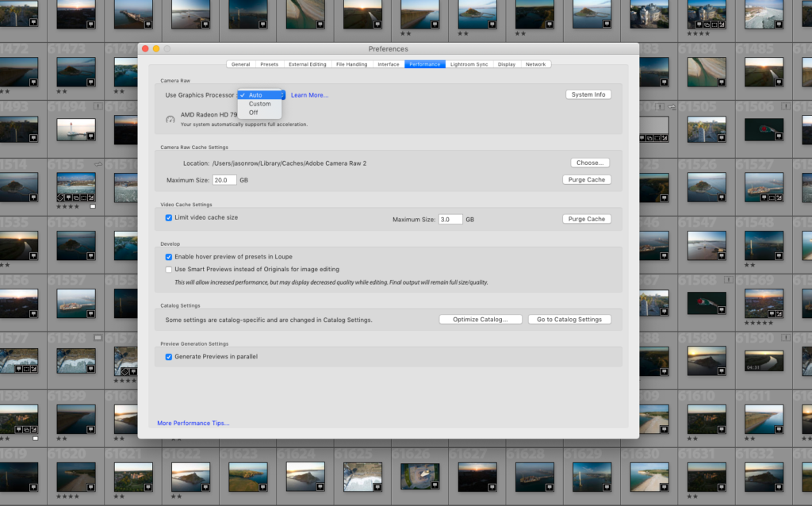The width and height of the screenshot is (812, 506).
Task: Open the Interface tab
Action: (x=389, y=64)
